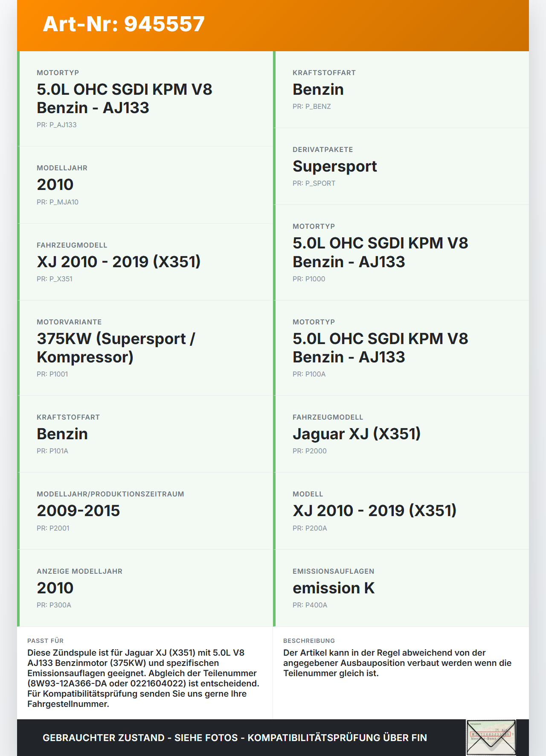Viewport: 546px width, 756px height.
Task: Click the '2010' value above PR: P_MJA10
Action: (x=55, y=185)
